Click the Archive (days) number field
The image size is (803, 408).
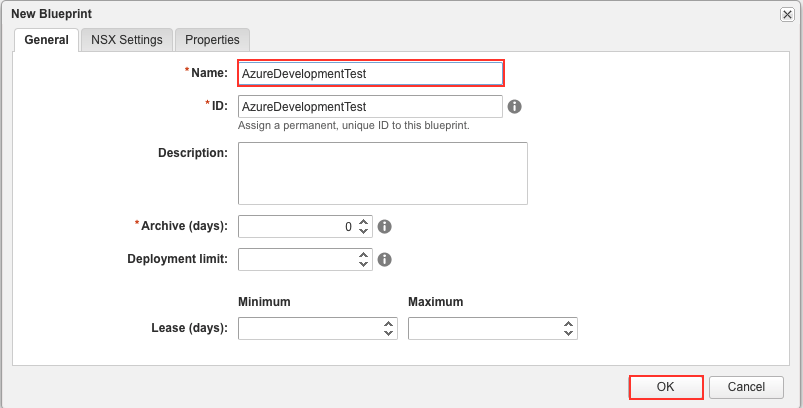coord(305,226)
